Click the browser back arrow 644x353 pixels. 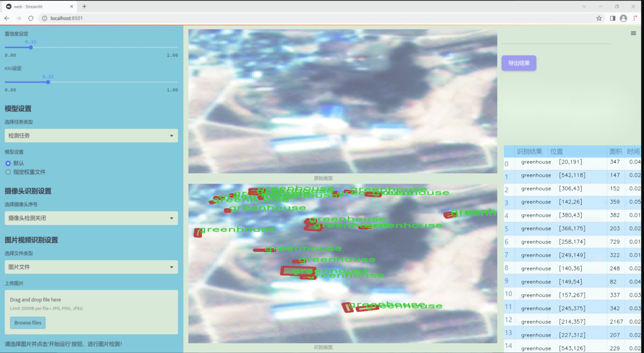pyautogui.click(x=7, y=18)
